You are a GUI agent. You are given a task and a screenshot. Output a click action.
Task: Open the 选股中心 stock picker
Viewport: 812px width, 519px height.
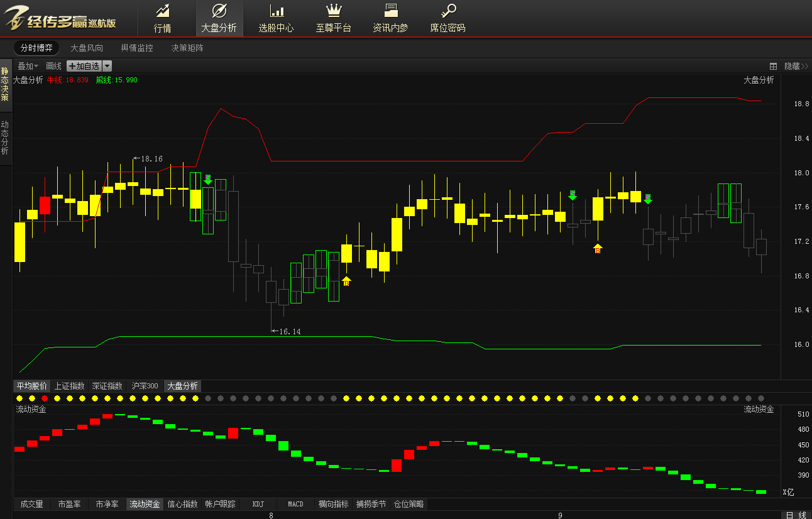[276, 18]
